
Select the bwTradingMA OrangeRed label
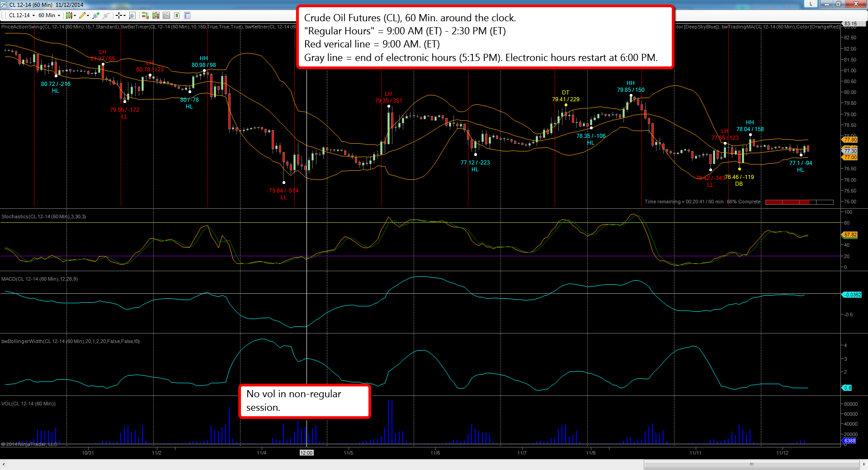coord(780,27)
